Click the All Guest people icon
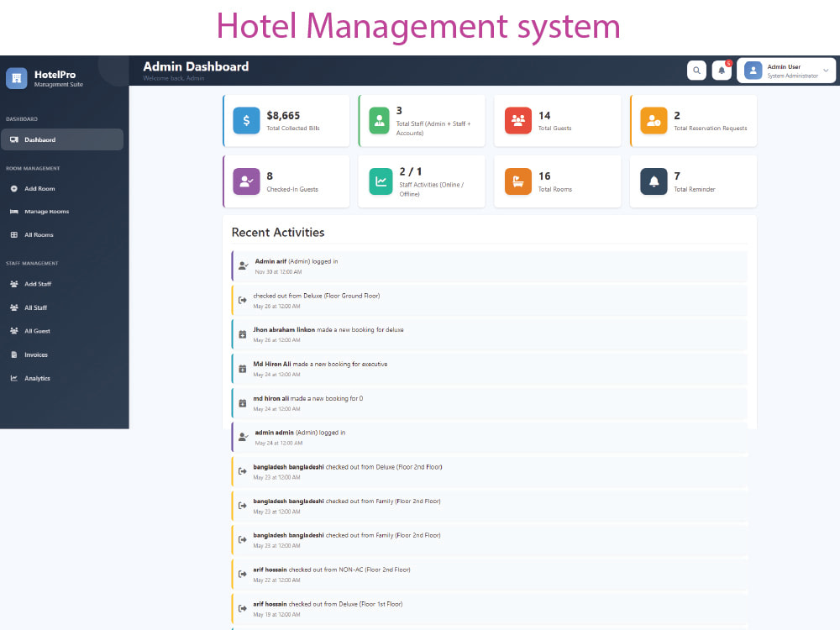 [14, 331]
